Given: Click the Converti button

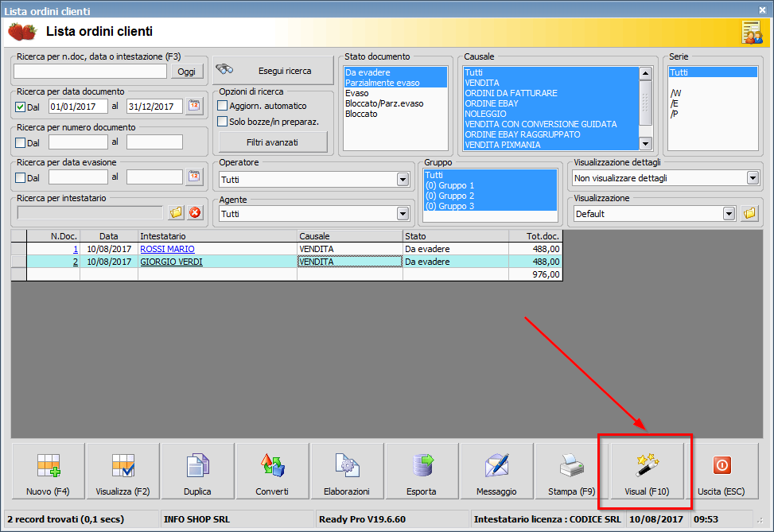Looking at the screenshot, I should coord(272,471).
